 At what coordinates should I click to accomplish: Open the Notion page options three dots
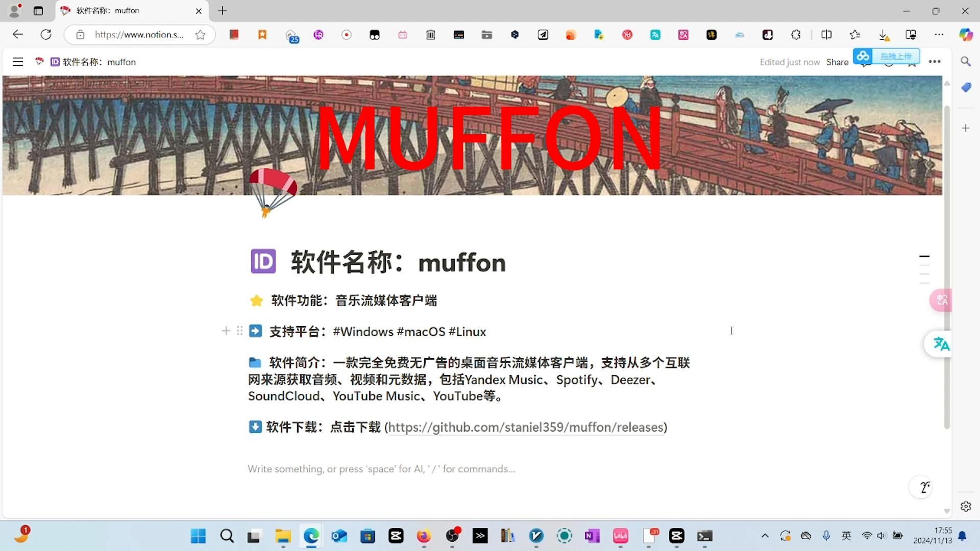935,62
